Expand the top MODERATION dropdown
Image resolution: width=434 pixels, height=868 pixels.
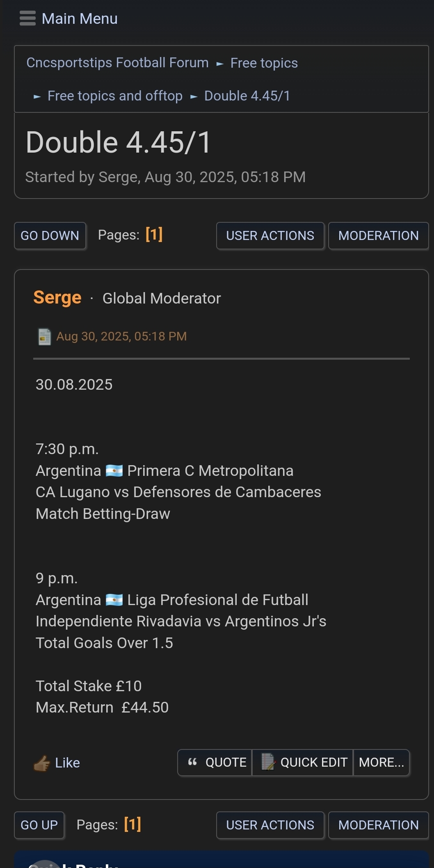pyautogui.click(x=378, y=235)
